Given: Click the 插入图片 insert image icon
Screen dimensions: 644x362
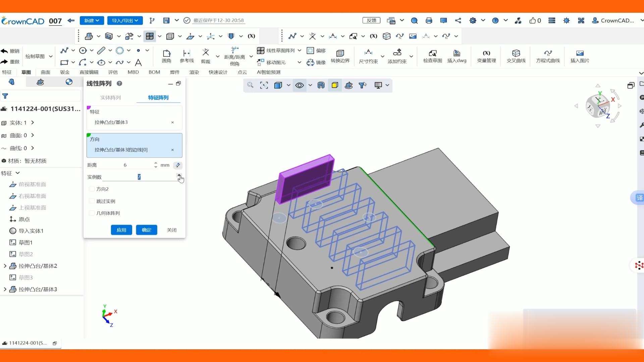Looking at the screenshot, I should point(580,56).
